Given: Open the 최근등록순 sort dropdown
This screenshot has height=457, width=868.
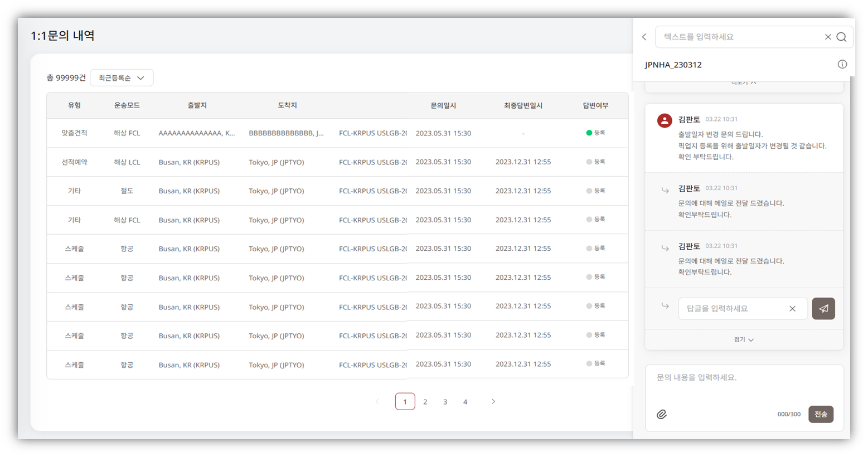Looking at the screenshot, I should coord(122,78).
